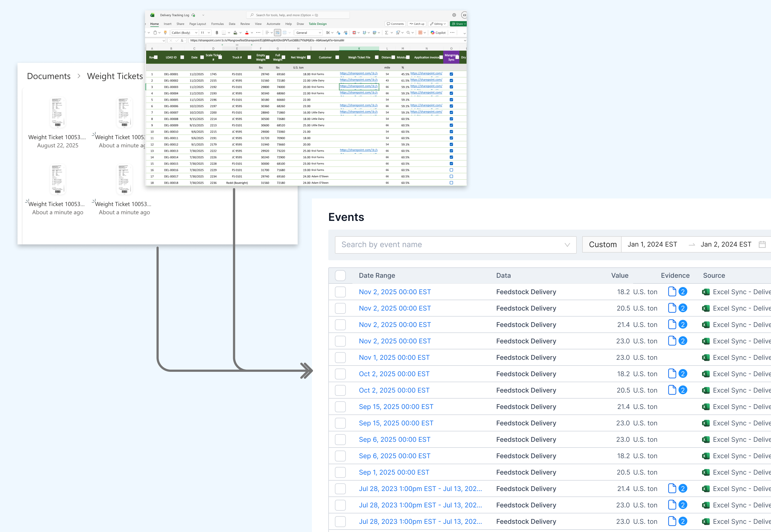Click the Wrap Text icon
The height and width of the screenshot is (532, 771).
(x=278, y=33)
